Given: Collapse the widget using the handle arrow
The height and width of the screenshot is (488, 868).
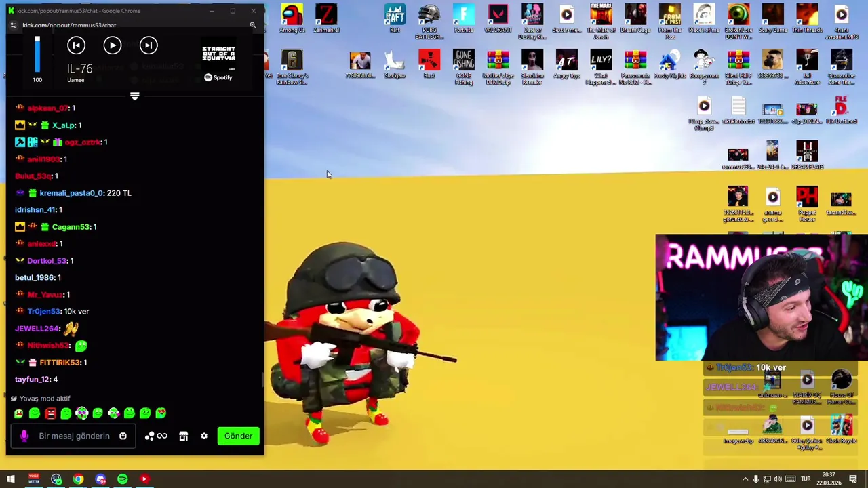Looking at the screenshot, I should (x=134, y=96).
